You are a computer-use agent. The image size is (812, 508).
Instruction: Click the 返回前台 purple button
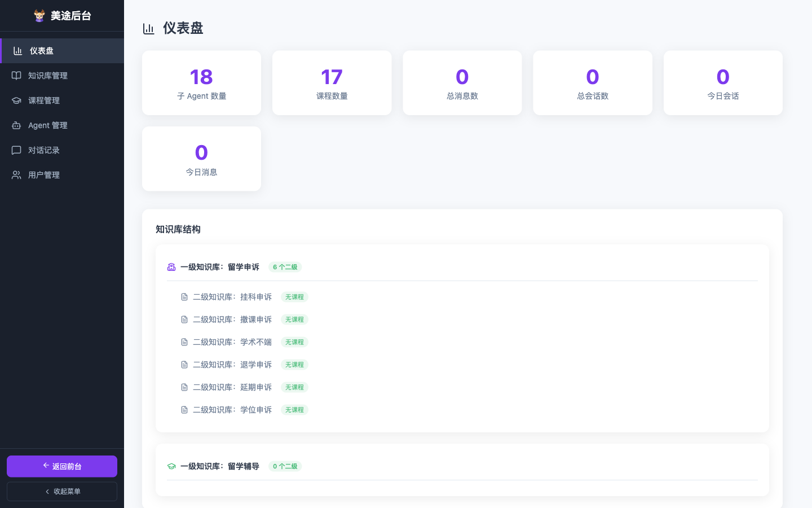[62, 466]
